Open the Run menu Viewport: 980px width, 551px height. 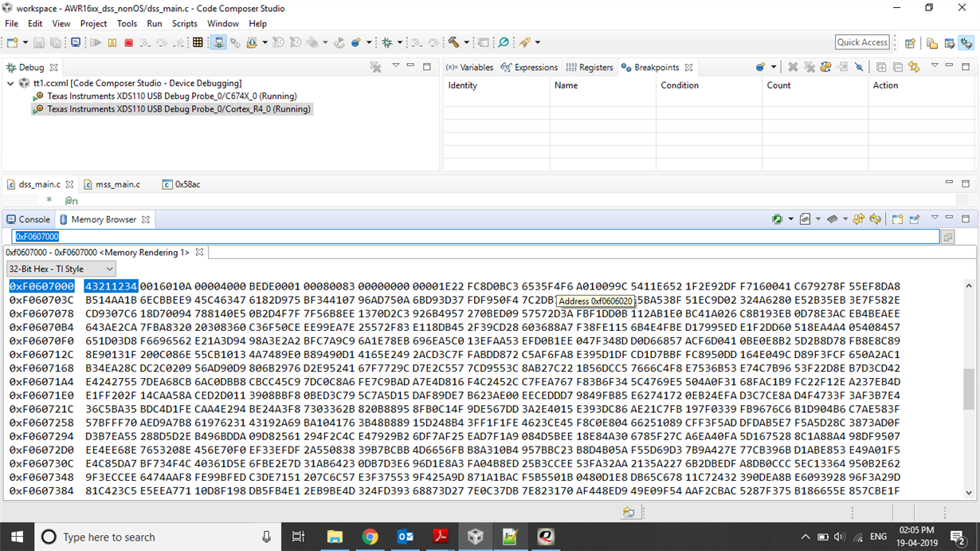(x=154, y=24)
